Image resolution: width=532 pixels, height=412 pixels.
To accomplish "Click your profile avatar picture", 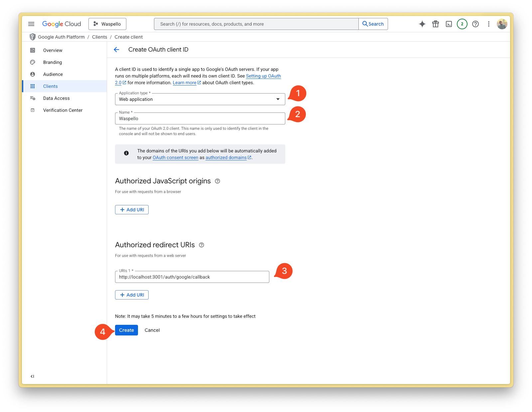I will coord(502,24).
